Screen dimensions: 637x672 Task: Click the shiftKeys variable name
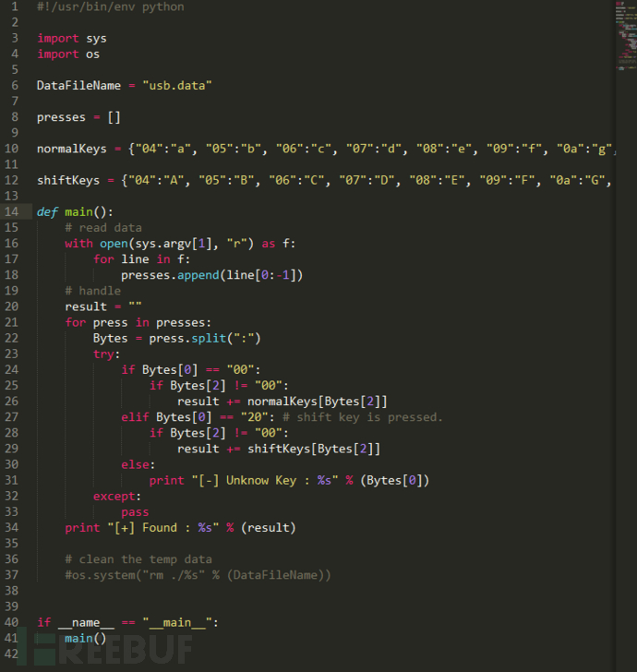[68, 180]
